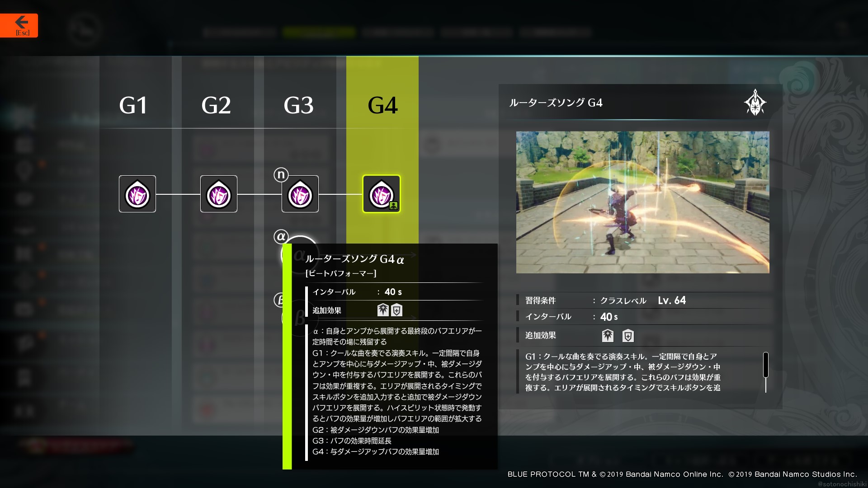Click shield defense effect icon in right panel
This screenshot has width=868, height=488.
(x=628, y=336)
